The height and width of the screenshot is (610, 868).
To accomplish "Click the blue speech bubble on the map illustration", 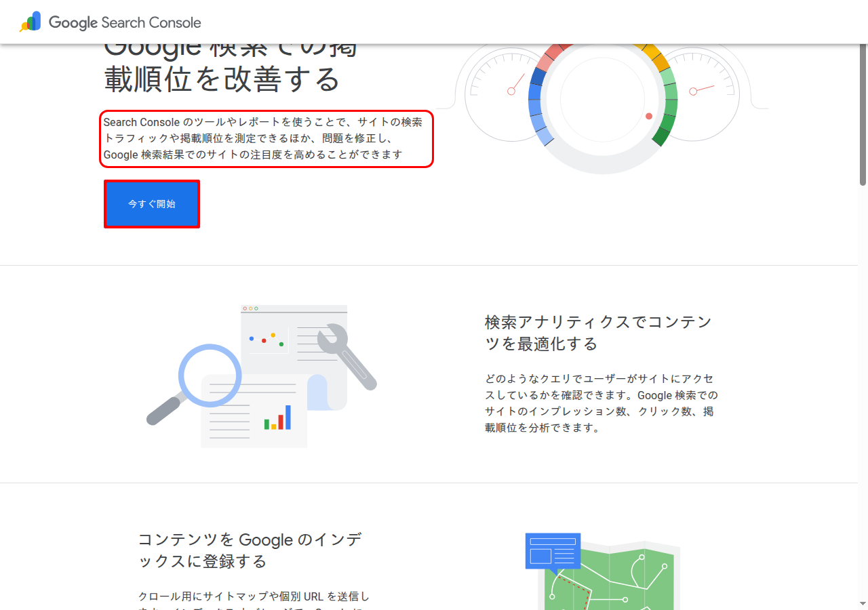I will [x=552, y=549].
